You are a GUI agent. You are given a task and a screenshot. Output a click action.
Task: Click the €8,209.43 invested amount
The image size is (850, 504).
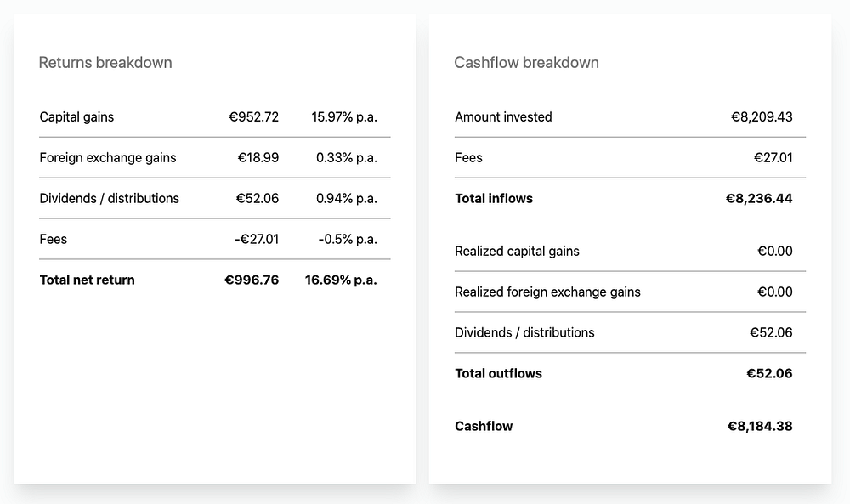pos(762,117)
